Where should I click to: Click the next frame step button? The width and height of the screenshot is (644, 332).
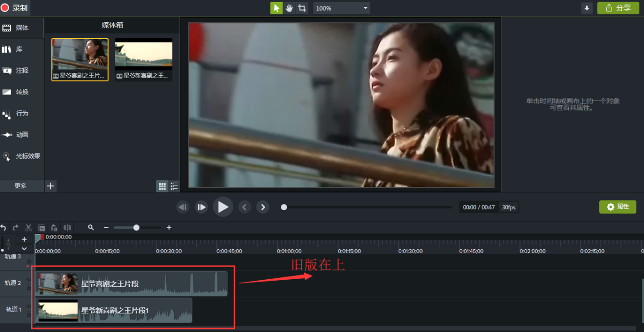[x=202, y=207]
